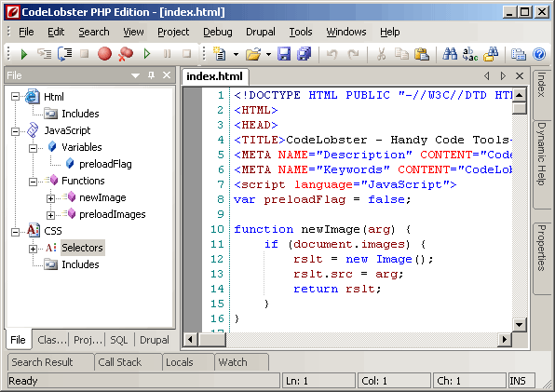Screen dimensions: 555x392
Task: Click the Save file floppy disk icon
Action: click(x=284, y=54)
